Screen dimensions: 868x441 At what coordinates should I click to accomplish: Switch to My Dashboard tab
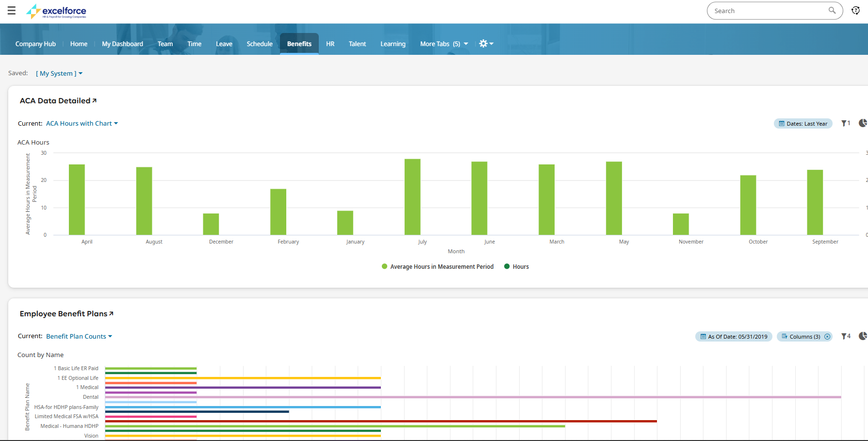coord(122,44)
